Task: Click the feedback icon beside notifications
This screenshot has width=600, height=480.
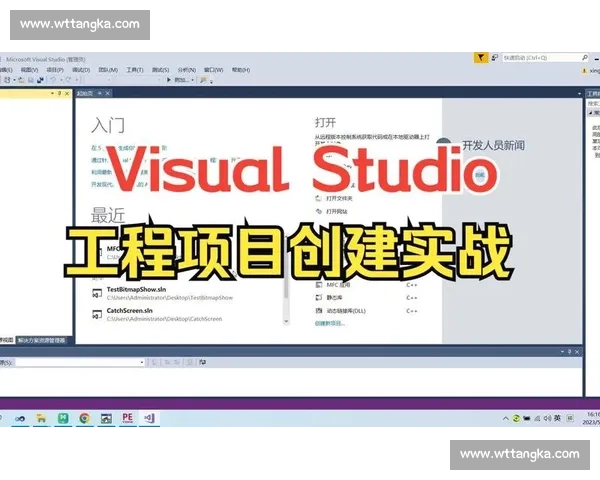Action: (495, 58)
